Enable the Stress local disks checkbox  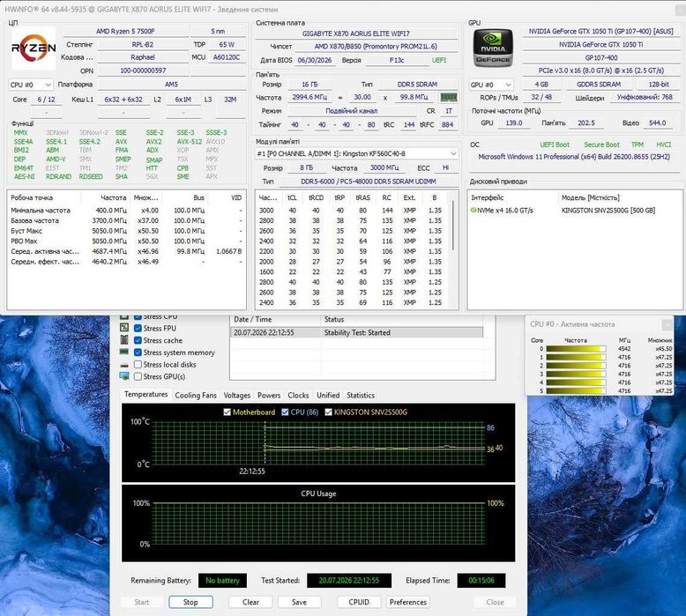[x=138, y=365]
